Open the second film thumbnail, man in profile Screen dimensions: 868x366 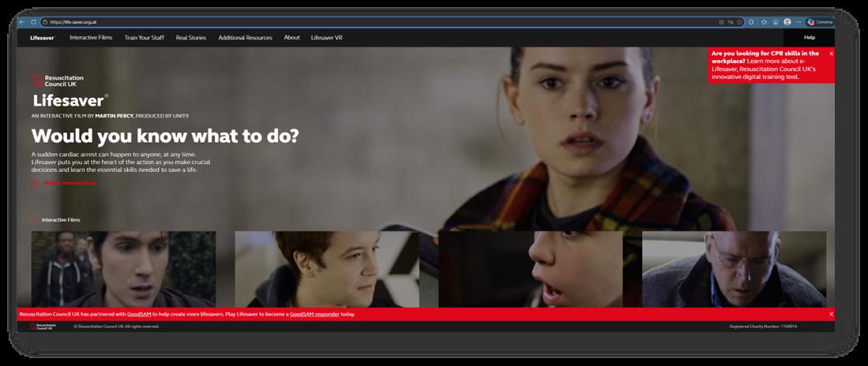click(x=327, y=269)
